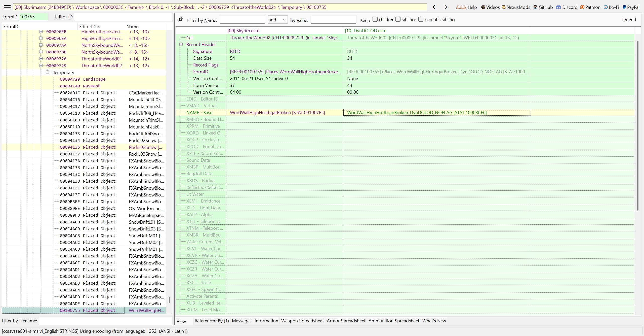Collapse the ThroatoftheWorld02 cell node
The height and width of the screenshot is (336, 644).
point(41,65)
